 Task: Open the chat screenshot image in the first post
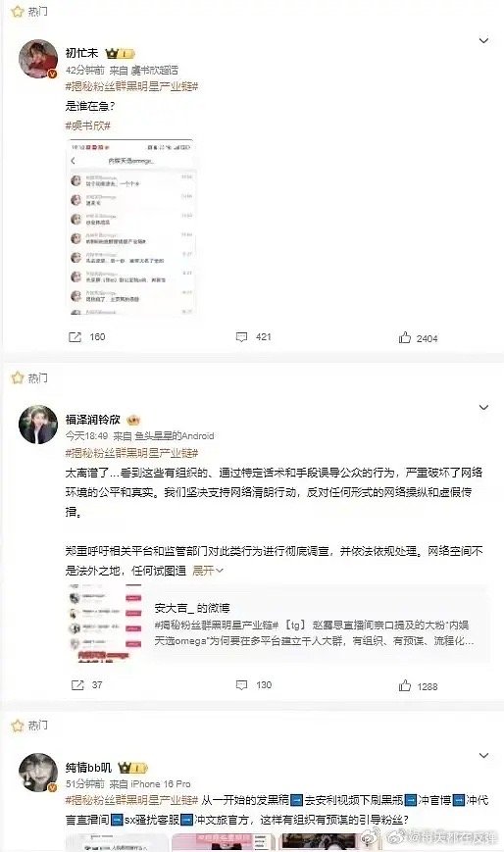[x=131, y=227]
